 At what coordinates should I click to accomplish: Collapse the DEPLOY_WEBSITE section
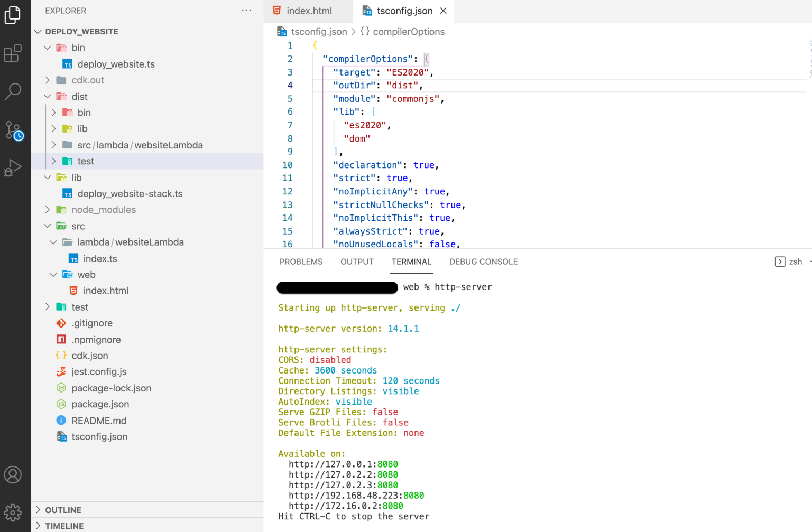click(38, 31)
